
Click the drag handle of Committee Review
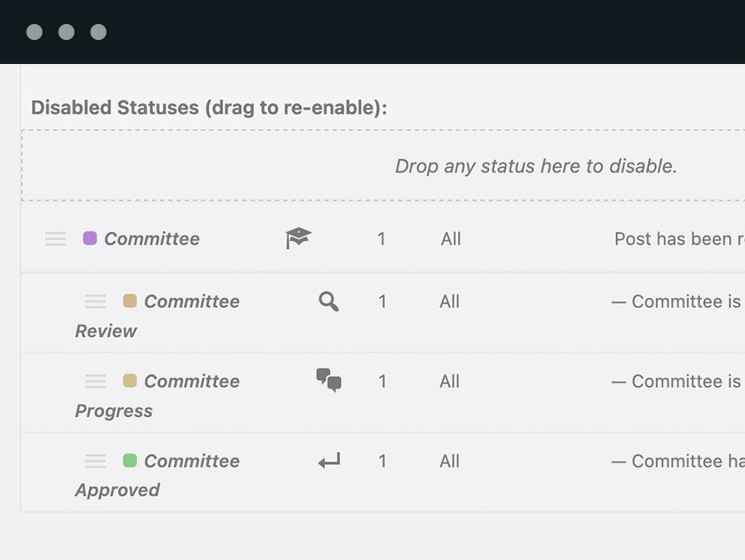pos(95,302)
